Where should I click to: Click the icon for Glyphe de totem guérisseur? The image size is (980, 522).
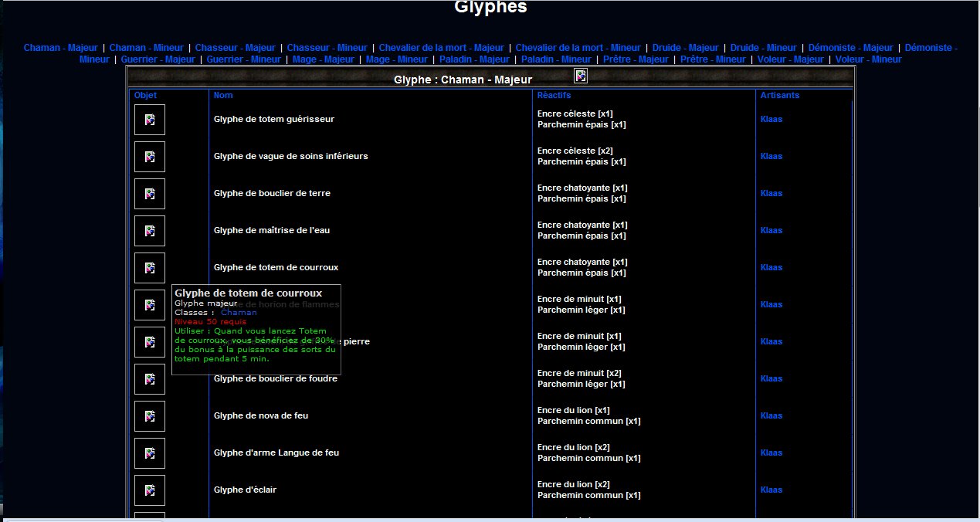point(149,120)
